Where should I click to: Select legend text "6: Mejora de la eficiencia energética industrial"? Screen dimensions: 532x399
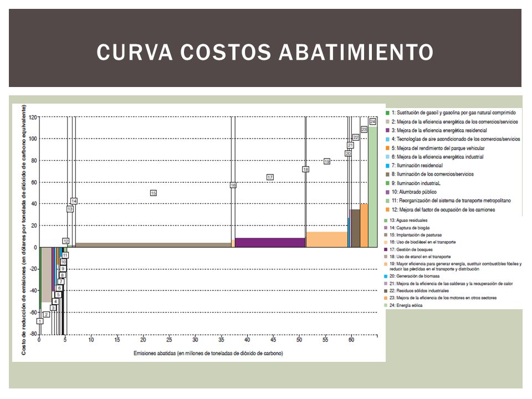point(437,157)
